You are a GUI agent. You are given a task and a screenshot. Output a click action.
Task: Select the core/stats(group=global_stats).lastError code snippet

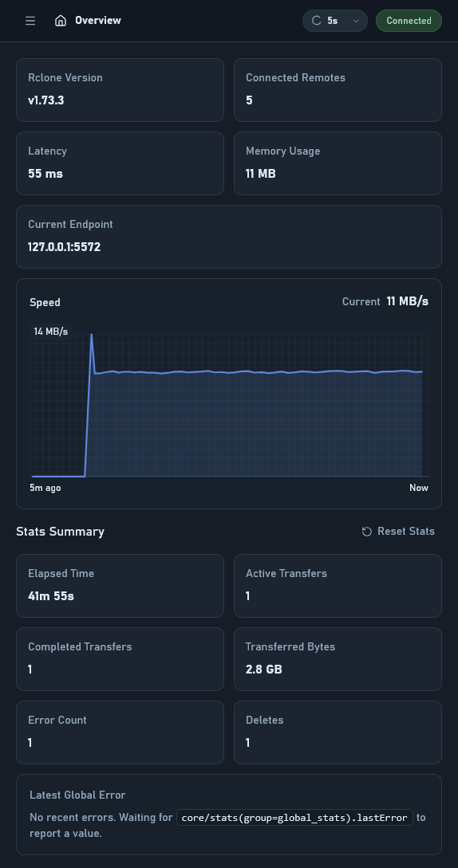point(294,818)
